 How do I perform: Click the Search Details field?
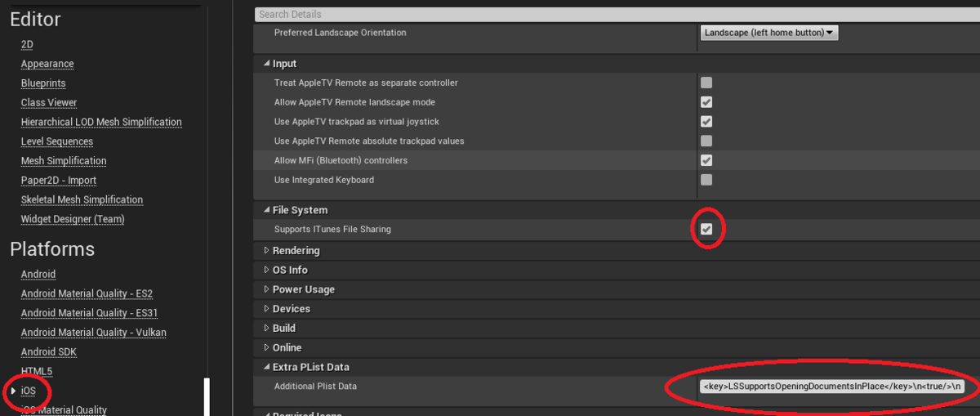[x=617, y=14]
